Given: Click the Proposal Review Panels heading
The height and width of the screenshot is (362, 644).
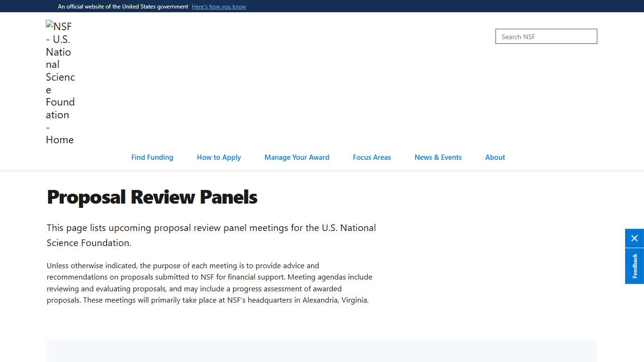Looking at the screenshot, I should click(x=152, y=197).
